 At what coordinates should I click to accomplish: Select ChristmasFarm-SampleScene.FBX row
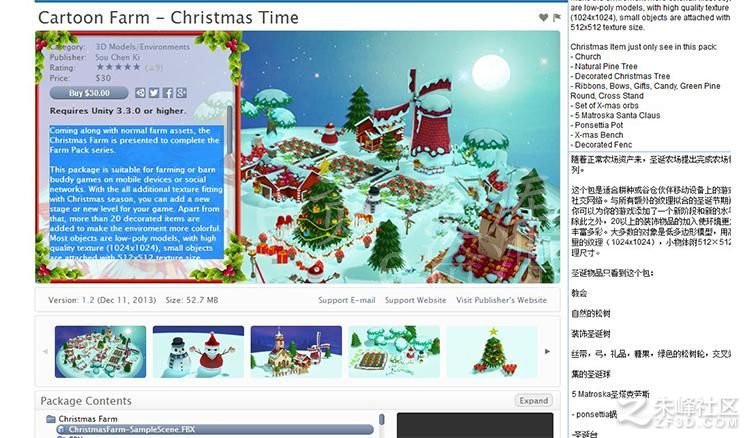click(x=215, y=429)
